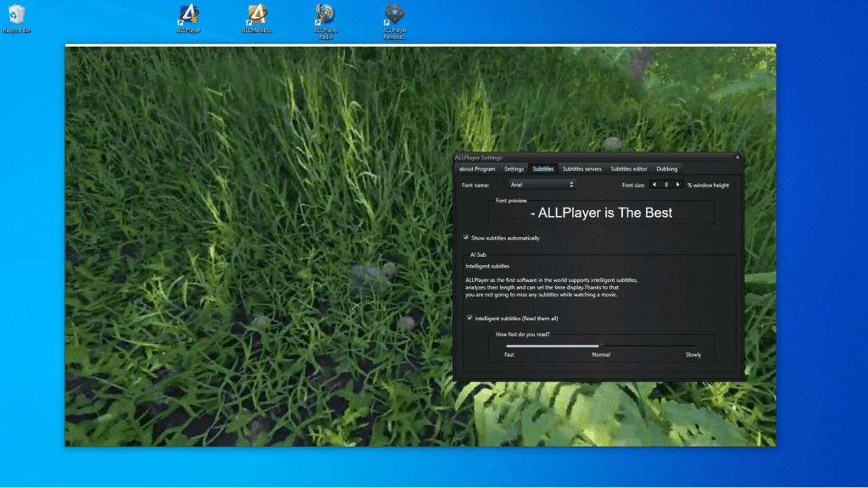Click the How fast do you read? label

tap(522, 334)
